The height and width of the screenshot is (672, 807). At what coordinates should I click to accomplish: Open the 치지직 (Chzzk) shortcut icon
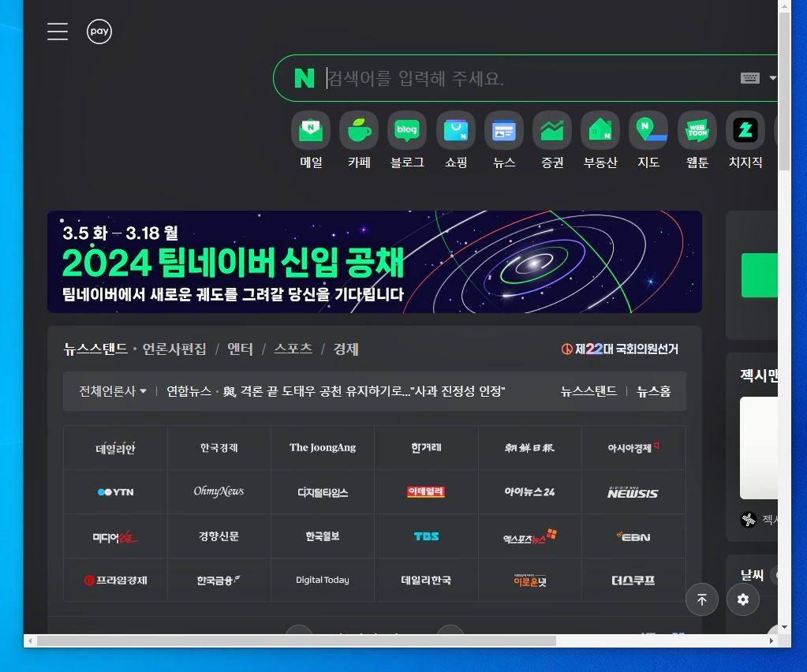[745, 130]
